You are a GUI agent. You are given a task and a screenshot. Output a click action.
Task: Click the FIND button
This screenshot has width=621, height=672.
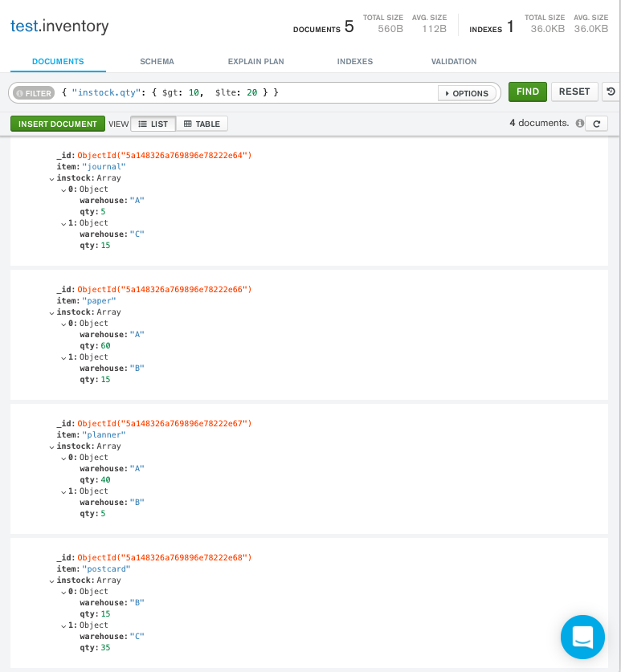click(x=527, y=92)
